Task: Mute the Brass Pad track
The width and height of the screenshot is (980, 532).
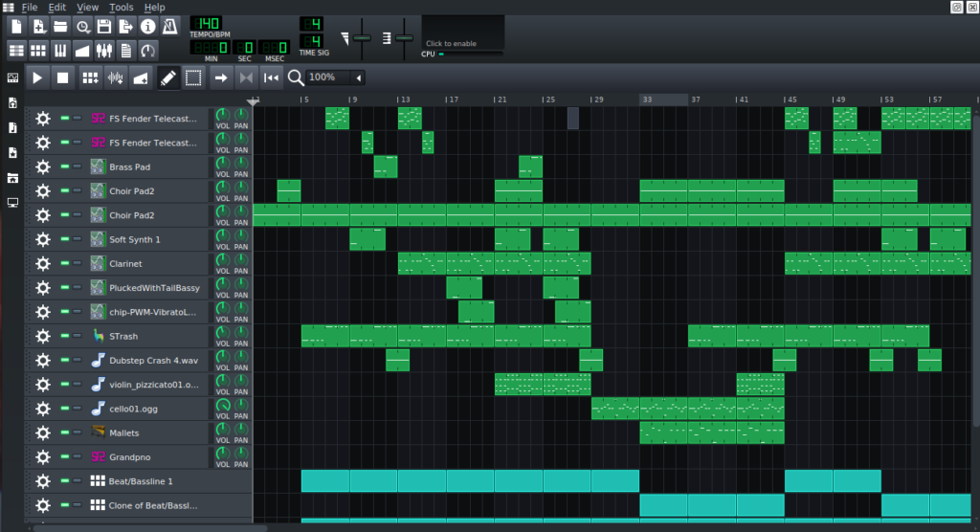Action: [x=64, y=166]
